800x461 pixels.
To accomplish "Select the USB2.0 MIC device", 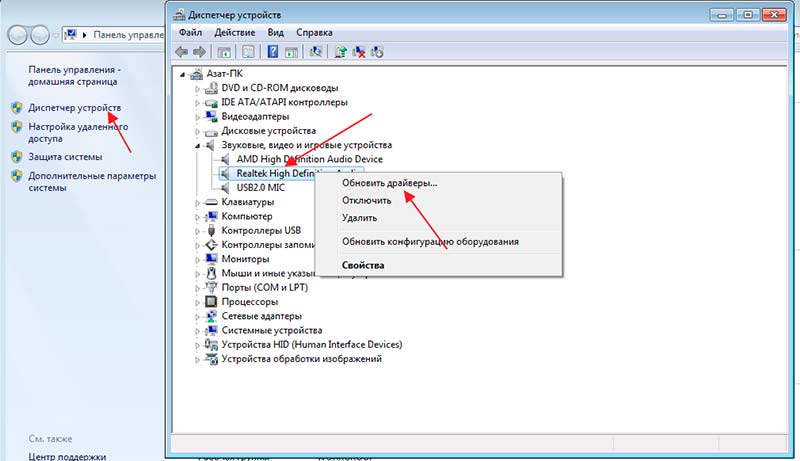I will tap(262, 187).
